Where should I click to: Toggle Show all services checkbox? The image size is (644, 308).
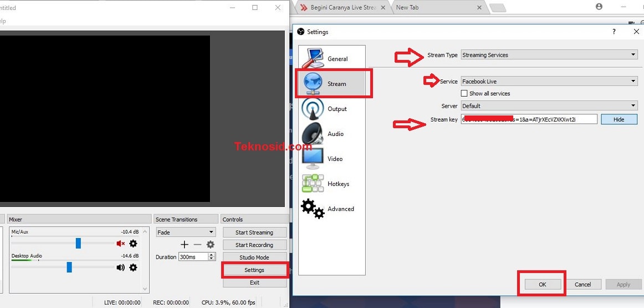coord(464,93)
